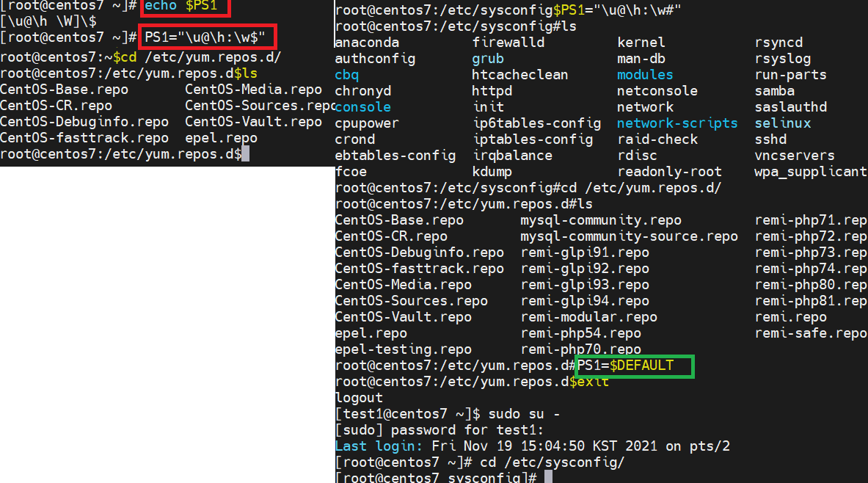Click the 'httpd' entry
Viewport: 868px width, 483px height.
pos(492,90)
